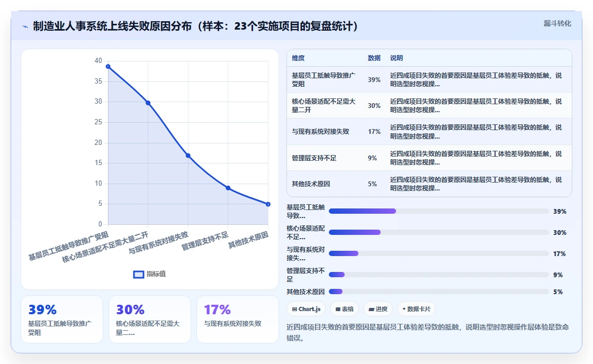Click the 说明 text in the 与现有系统对接失败 table row
The height and width of the screenshot is (364, 593).
click(x=476, y=132)
